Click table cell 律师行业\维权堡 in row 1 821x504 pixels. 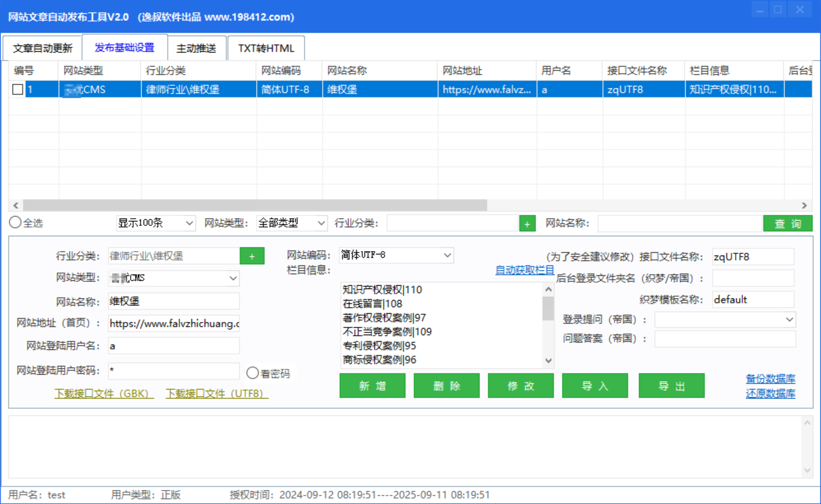coord(199,89)
